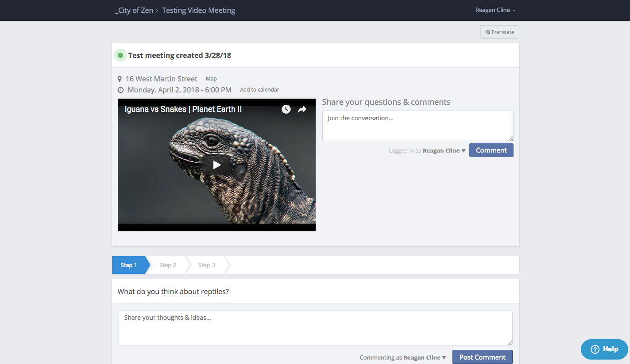Open the Help widget

click(x=604, y=349)
